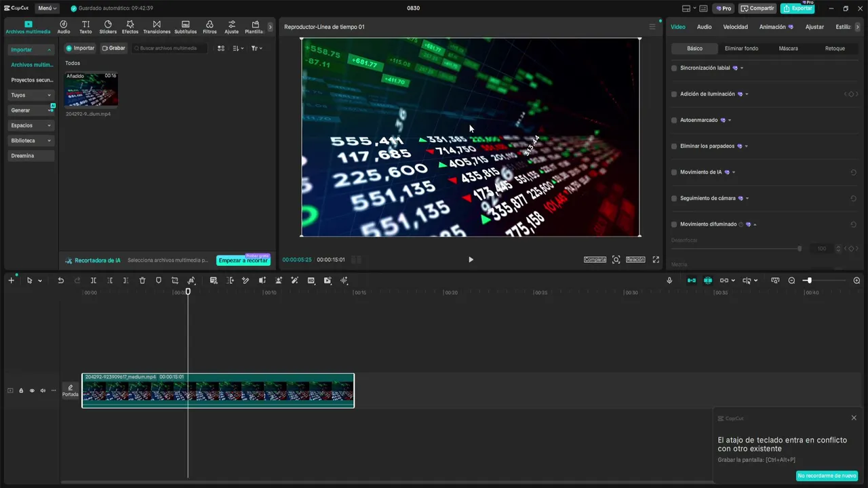This screenshot has width=868, height=488.
Task: Toggle the track lock icon
Action: (x=21, y=390)
